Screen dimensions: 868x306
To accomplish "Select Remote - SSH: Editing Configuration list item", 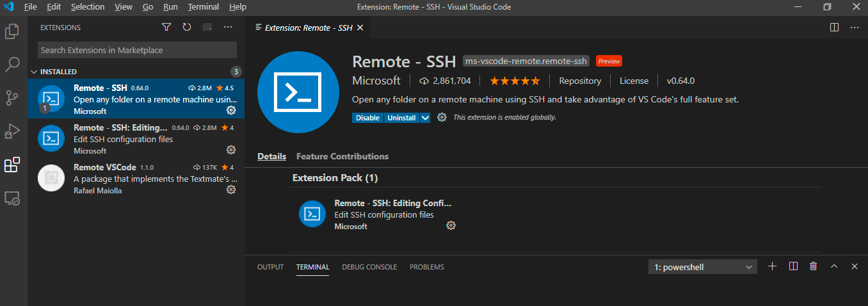I will pyautogui.click(x=136, y=138).
